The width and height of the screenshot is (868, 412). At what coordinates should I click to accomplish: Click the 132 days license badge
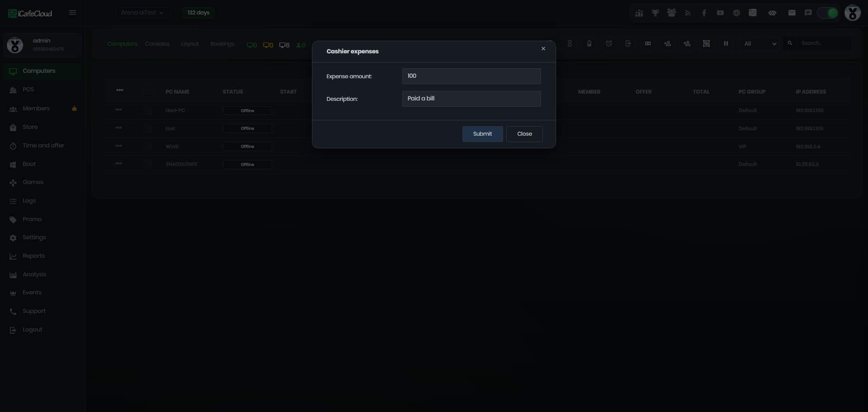(198, 13)
